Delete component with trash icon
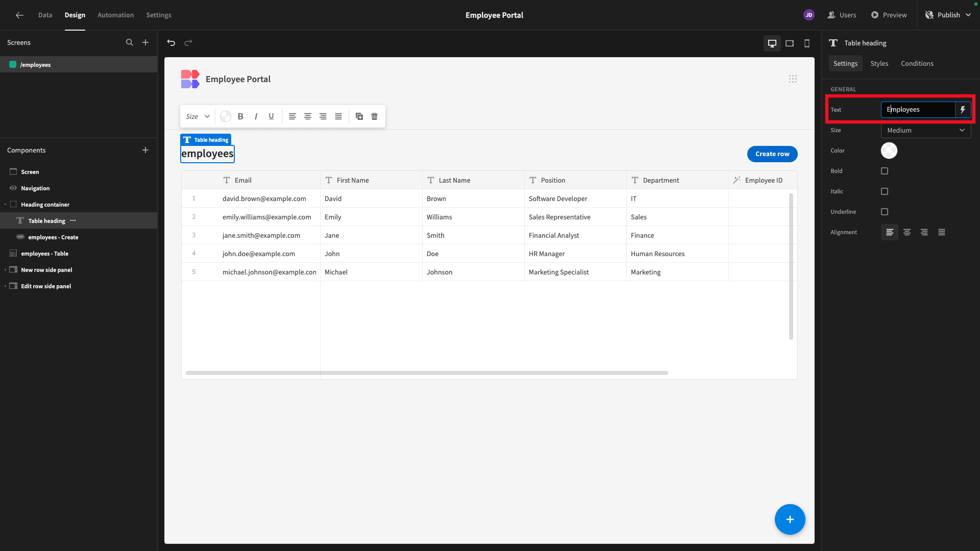 (x=375, y=116)
